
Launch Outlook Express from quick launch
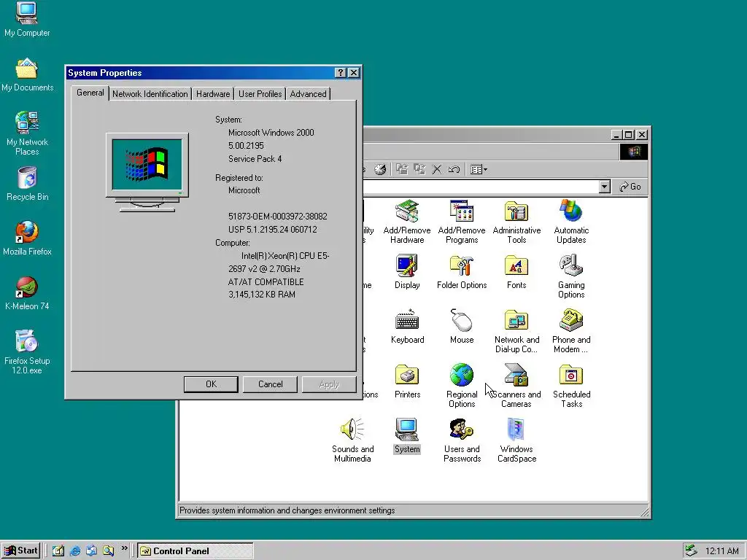[91, 551]
